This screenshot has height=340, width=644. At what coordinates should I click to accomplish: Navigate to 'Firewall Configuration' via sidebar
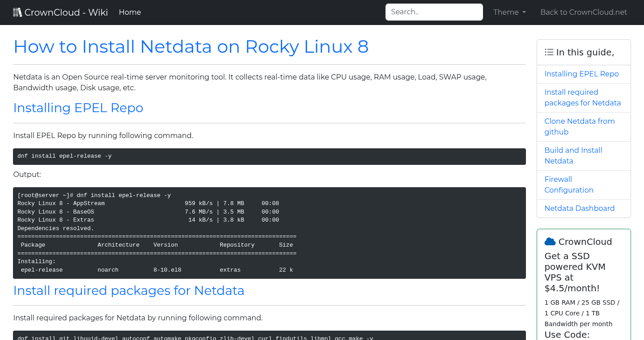pyautogui.click(x=569, y=185)
